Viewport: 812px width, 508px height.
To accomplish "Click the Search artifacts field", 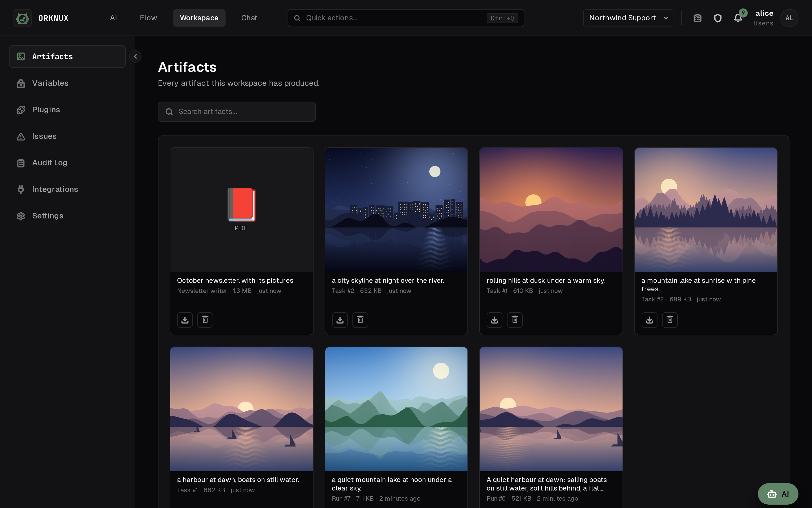I will pos(237,111).
